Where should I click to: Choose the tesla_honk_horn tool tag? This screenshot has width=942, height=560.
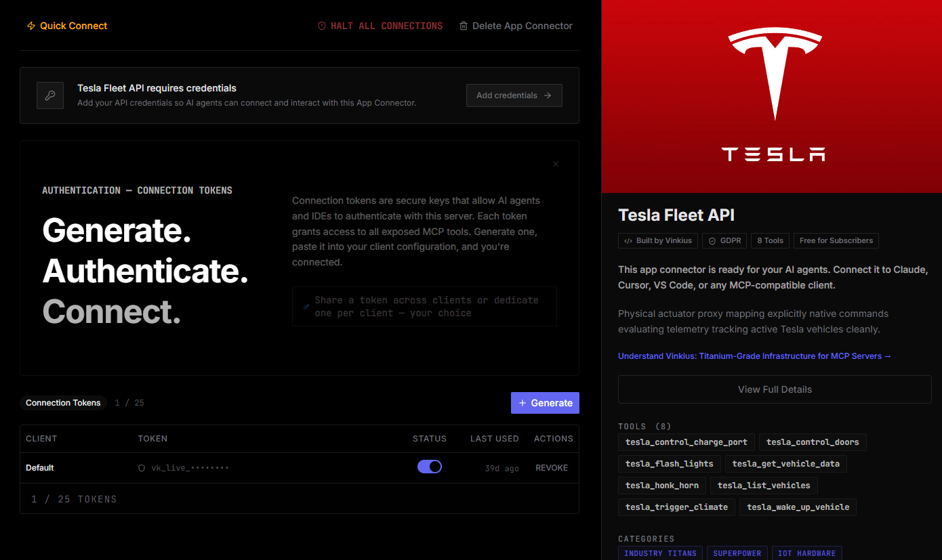tap(662, 486)
